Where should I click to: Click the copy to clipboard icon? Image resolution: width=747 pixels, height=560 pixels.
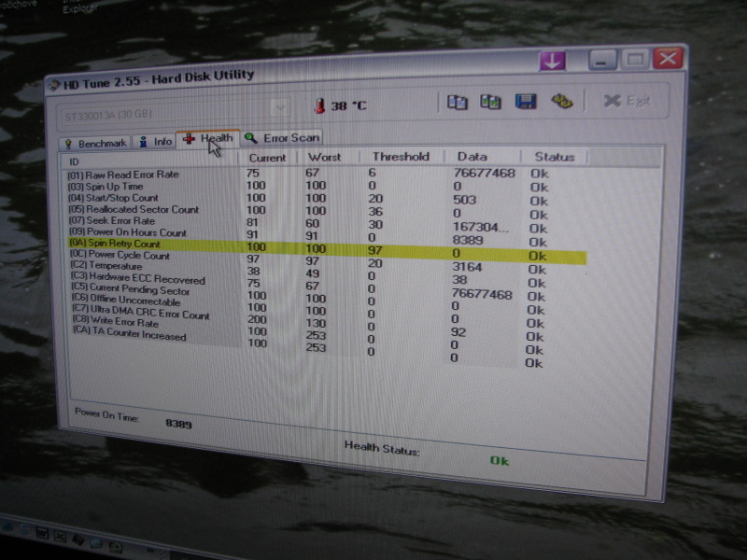458,103
